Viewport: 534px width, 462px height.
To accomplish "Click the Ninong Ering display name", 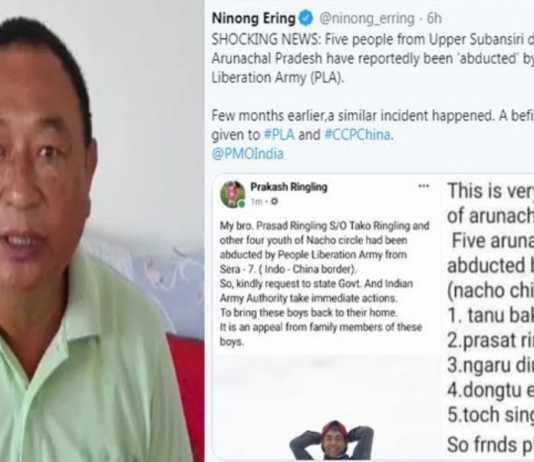I will pos(253,18).
